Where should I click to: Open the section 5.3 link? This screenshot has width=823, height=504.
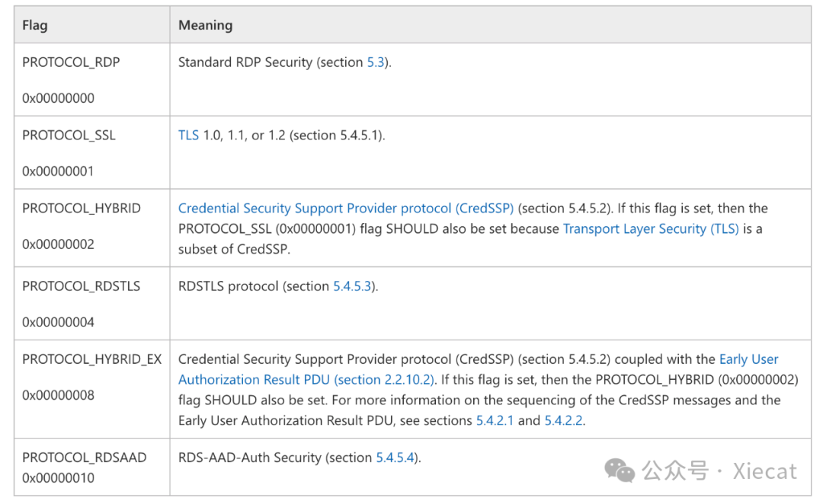click(x=376, y=62)
